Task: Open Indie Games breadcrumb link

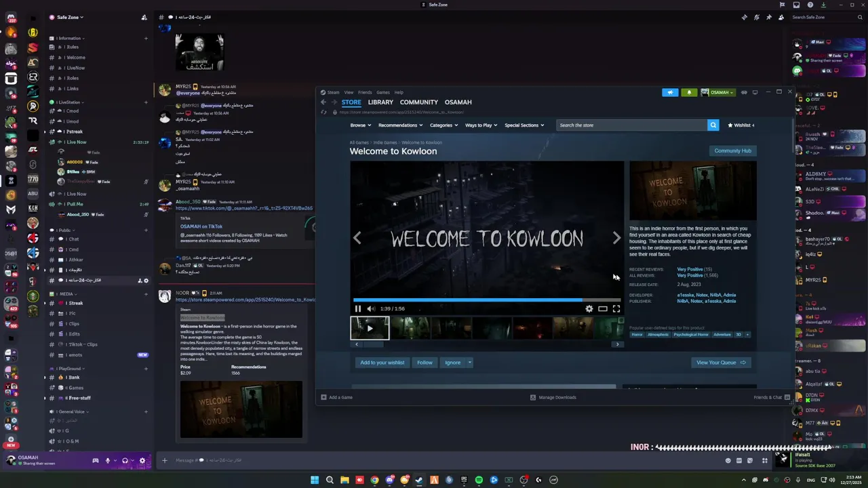Action: click(385, 142)
